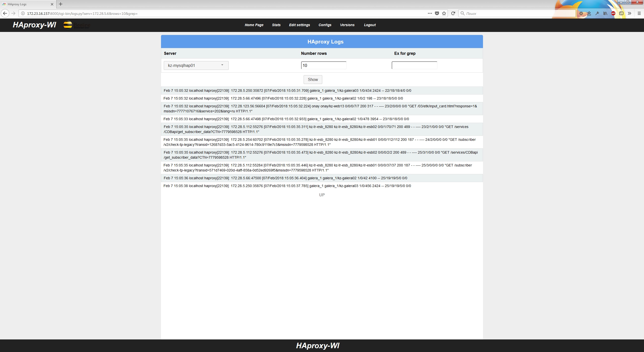Open the Home Page menu item
644x352 pixels.
pos(254,25)
